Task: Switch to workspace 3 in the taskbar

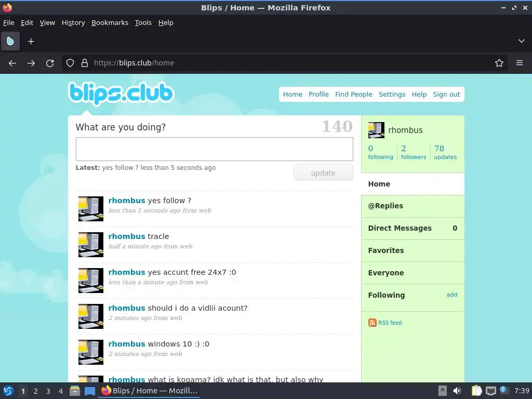Action: (48, 391)
